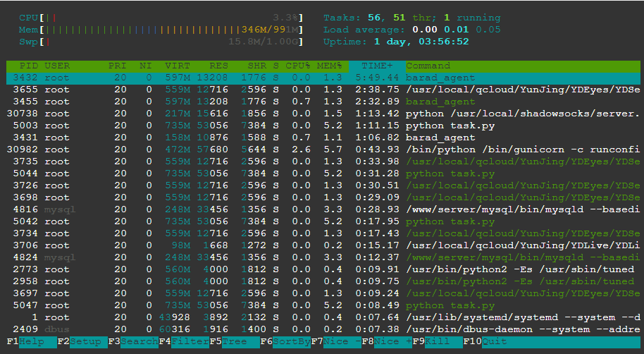The width and height of the screenshot is (644, 354).
Task: Select process row PID 3734
Action: (323, 233)
